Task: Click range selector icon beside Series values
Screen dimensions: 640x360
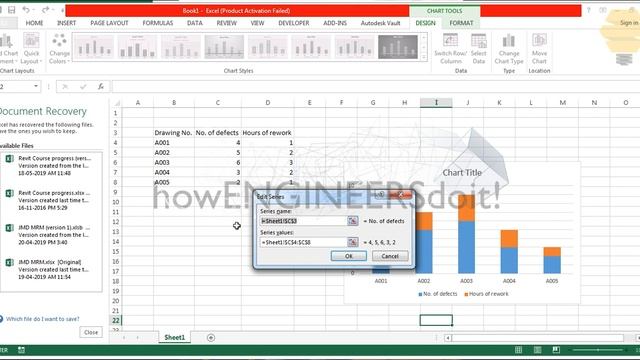Action: [x=352, y=242]
